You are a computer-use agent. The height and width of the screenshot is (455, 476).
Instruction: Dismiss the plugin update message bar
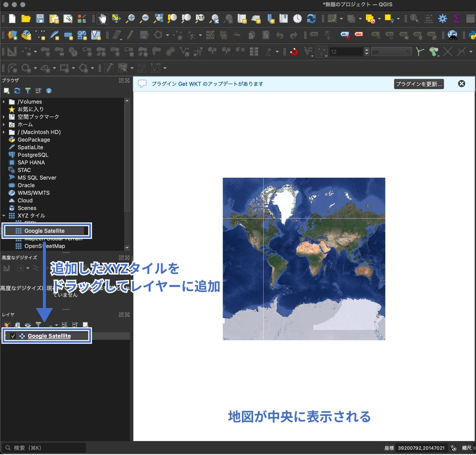[x=462, y=84]
